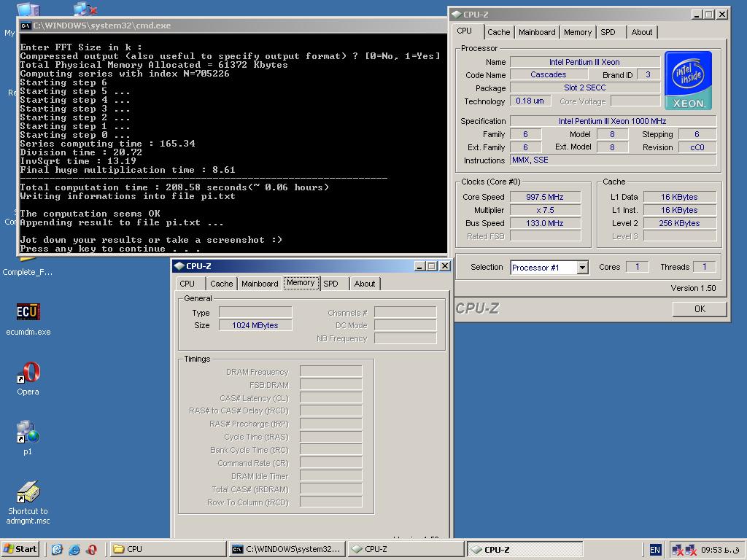Open Mainboard tab in processor CPU-Z window

coord(537,32)
